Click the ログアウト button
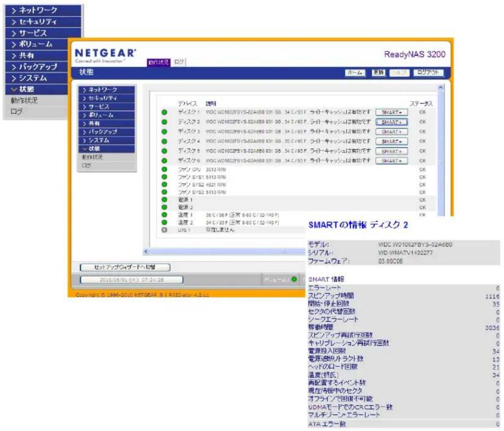This screenshot has width=504, height=431. click(x=428, y=73)
